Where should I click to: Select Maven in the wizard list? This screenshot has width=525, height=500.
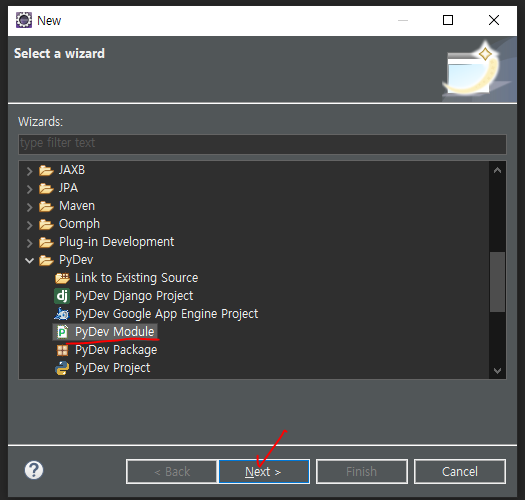[x=77, y=206]
